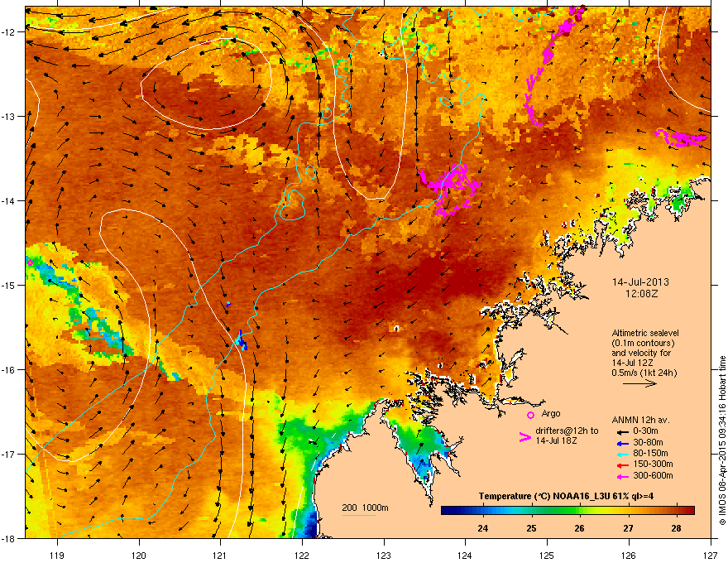The height and width of the screenshot is (563, 728).
Task: Click the latitude -13 axis label
Action: pos(8,117)
